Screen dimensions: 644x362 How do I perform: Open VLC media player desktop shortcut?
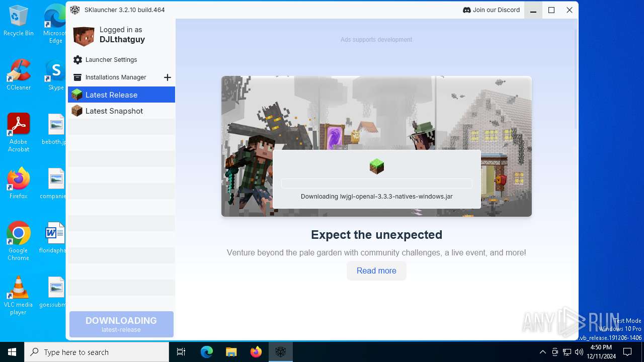19,296
